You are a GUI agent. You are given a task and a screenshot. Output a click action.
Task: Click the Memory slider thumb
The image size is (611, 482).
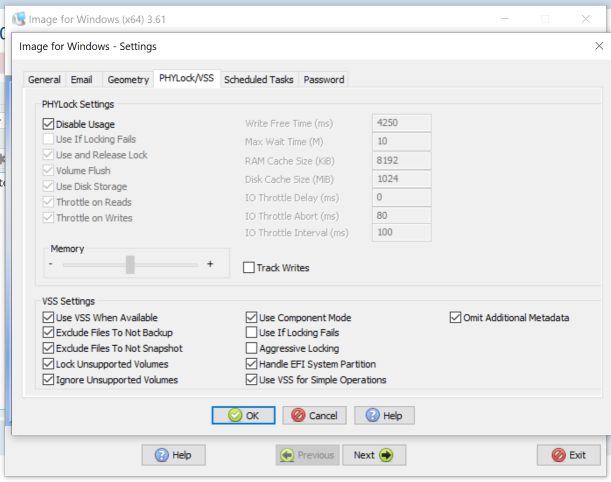[130, 265]
